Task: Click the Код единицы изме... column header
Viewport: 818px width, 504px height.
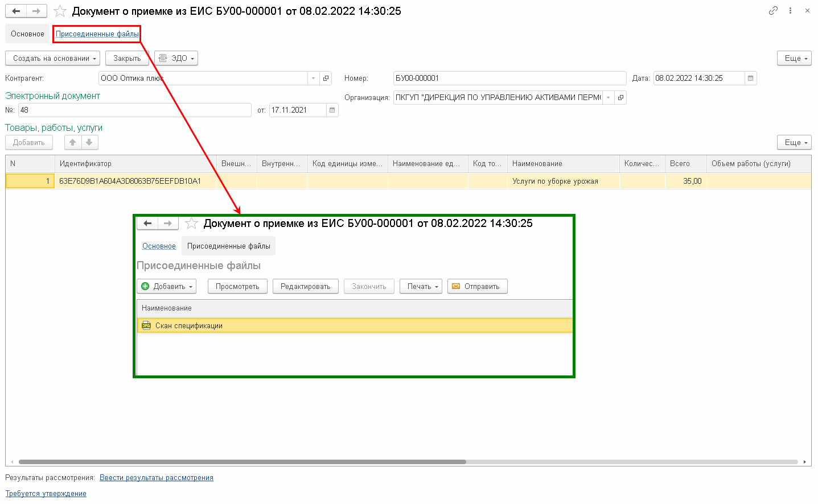Action: click(348, 164)
